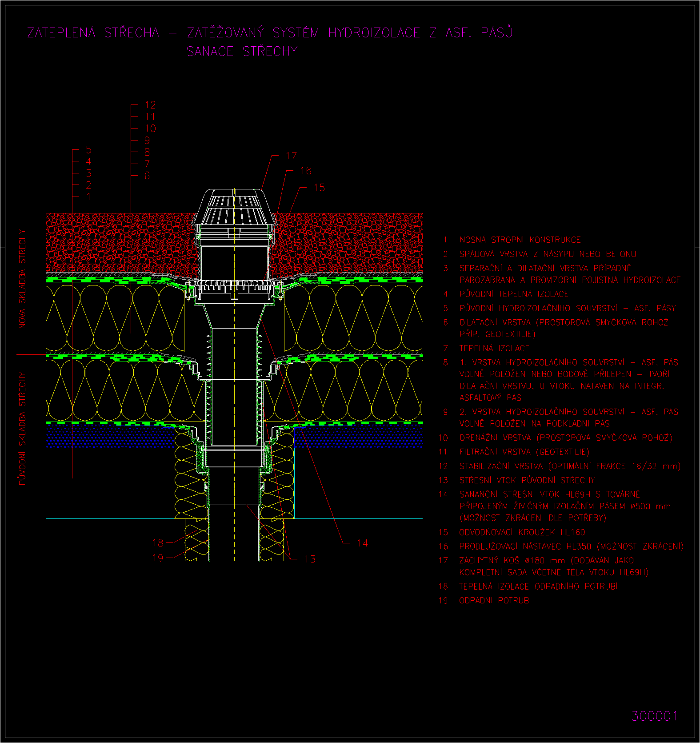This screenshot has height=743, width=700.
Task: Click legend entry 'ODPADNÍ POTRUBÍ'
Action: coord(495,600)
